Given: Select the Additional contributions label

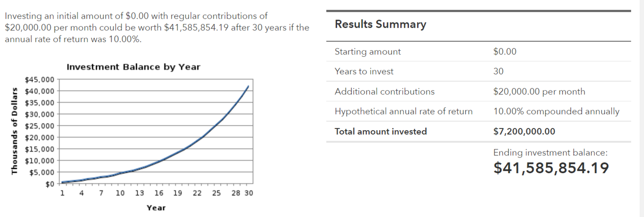Looking at the screenshot, I should [x=385, y=92].
